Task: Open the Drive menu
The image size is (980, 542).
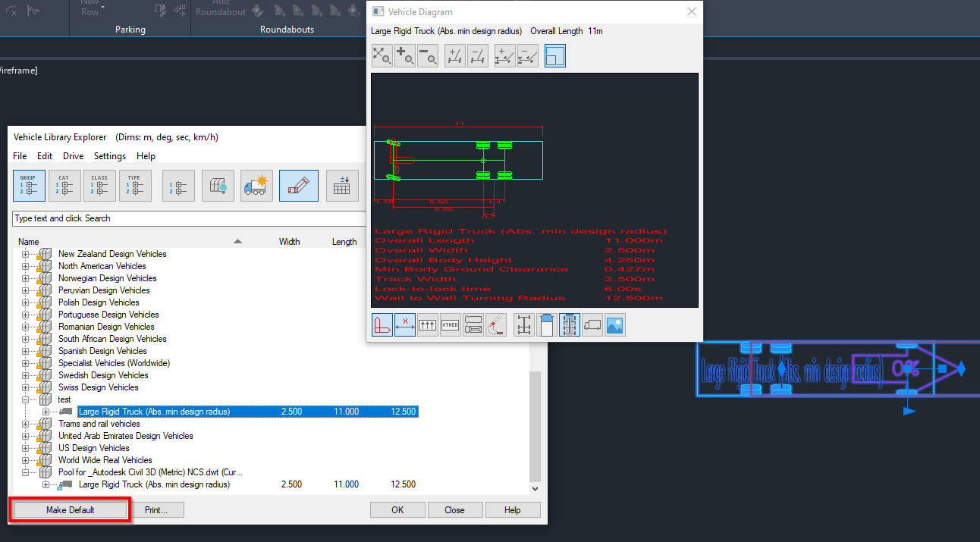Action: [74, 156]
